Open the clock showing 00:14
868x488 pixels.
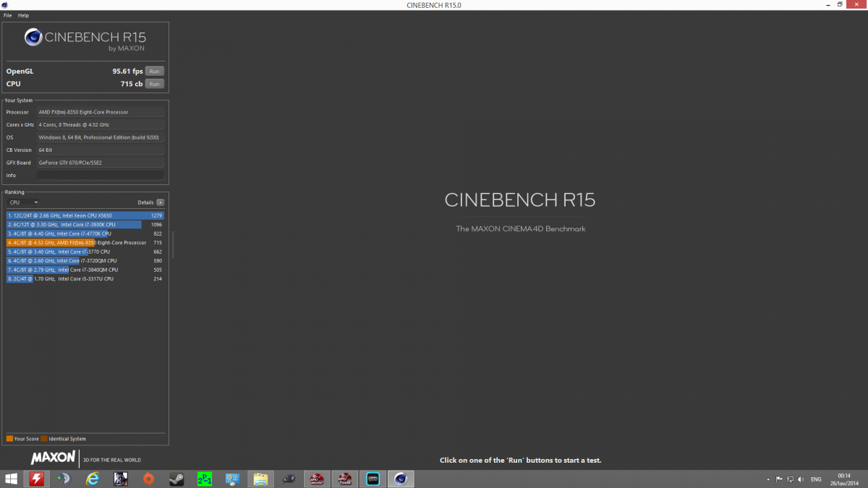[844, 479]
